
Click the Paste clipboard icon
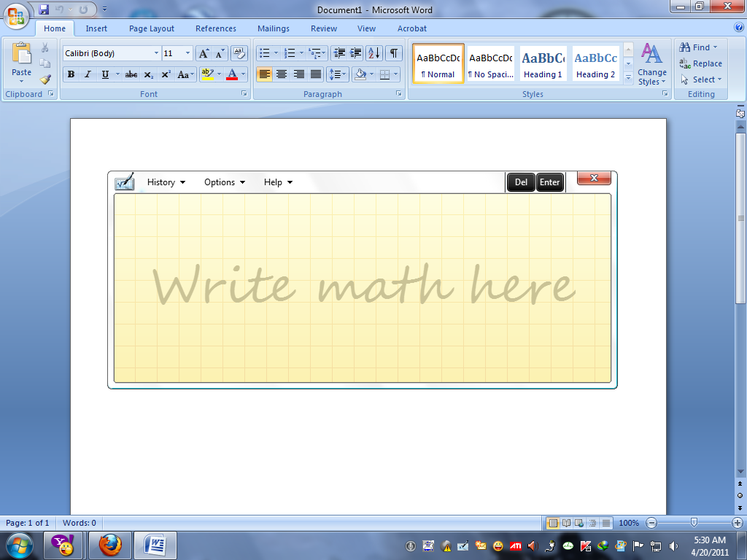[21, 53]
